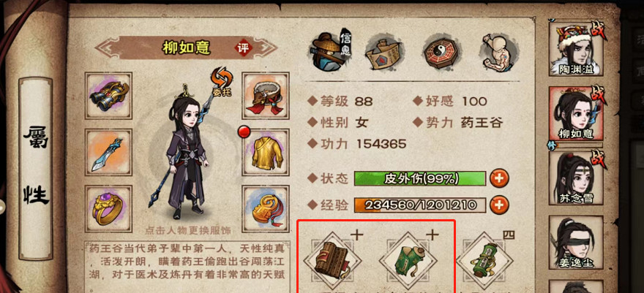
Task: Open the binoculars accessory equipment slot
Action: [109, 96]
